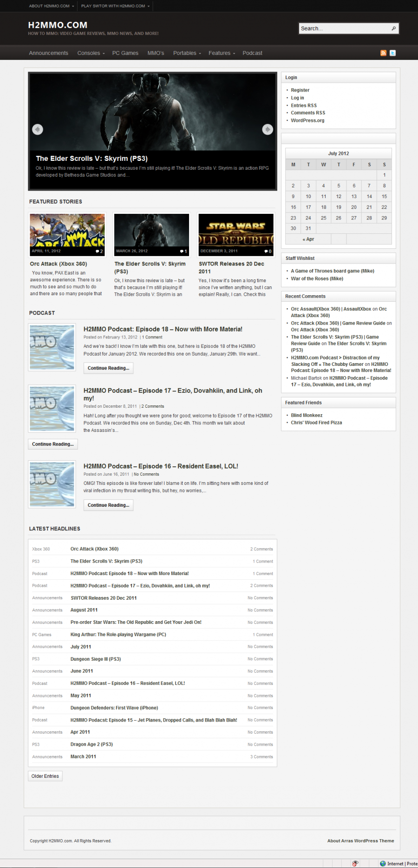Expand About H2MMO.COM top dropdown
418x868 pixels.
point(52,6)
